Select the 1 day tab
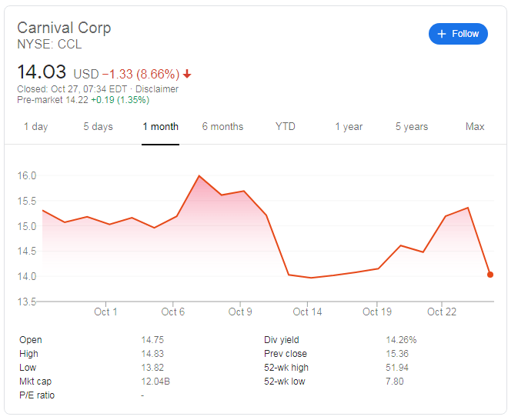The image size is (518, 420). pos(35,127)
